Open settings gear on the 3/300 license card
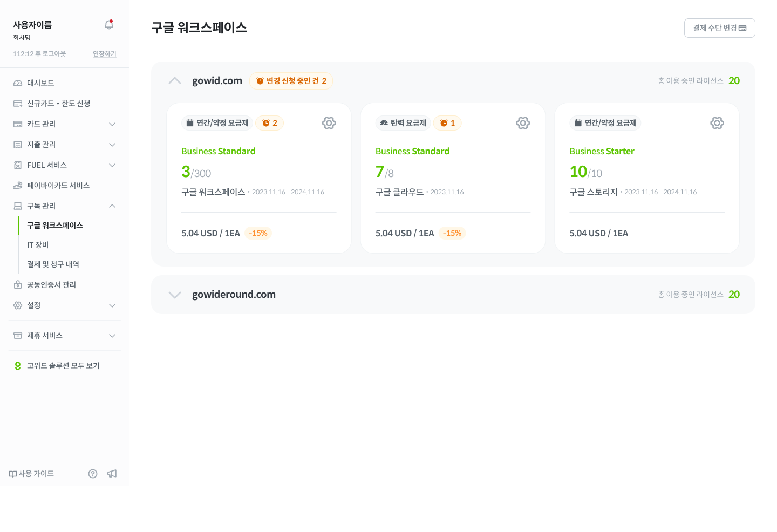 (329, 123)
